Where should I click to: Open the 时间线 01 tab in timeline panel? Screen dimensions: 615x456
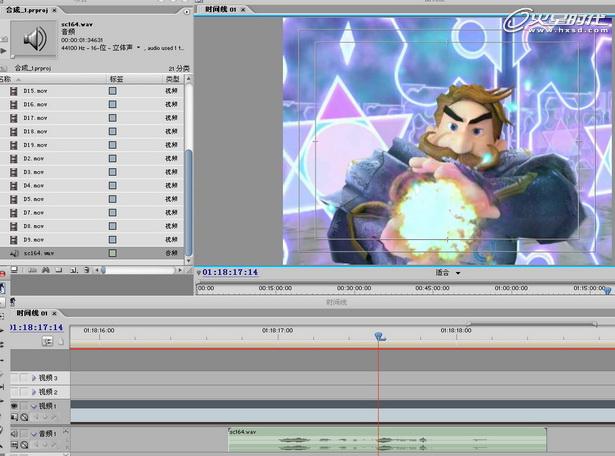pyautogui.click(x=32, y=313)
